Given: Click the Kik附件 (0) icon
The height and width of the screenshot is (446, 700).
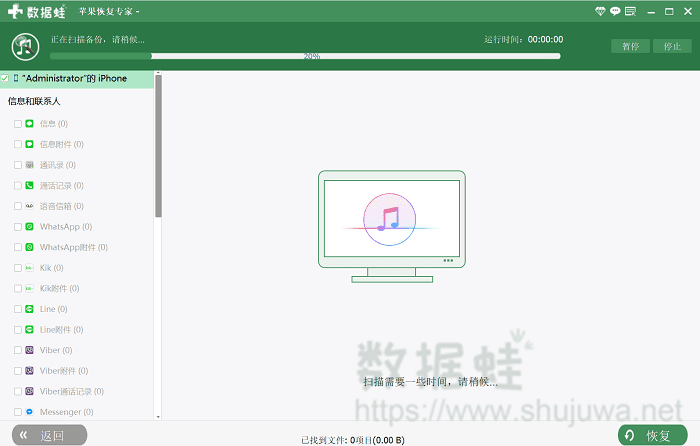Looking at the screenshot, I should [x=29, y=288].
